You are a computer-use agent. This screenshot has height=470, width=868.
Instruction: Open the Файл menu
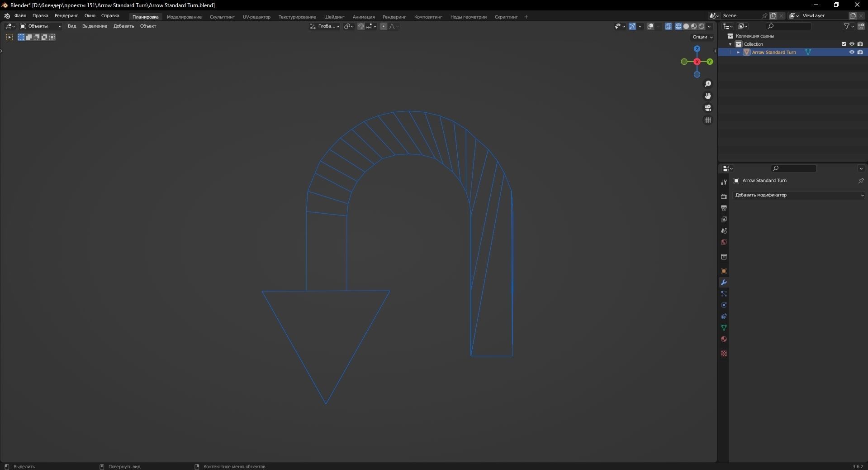tap(20, 16)
